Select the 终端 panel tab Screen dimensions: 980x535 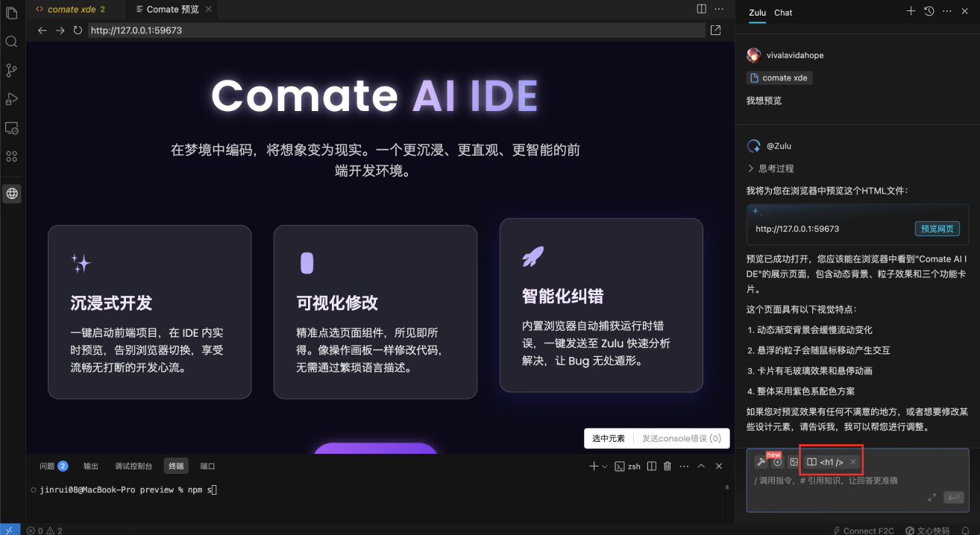click(x=176, y=466)
